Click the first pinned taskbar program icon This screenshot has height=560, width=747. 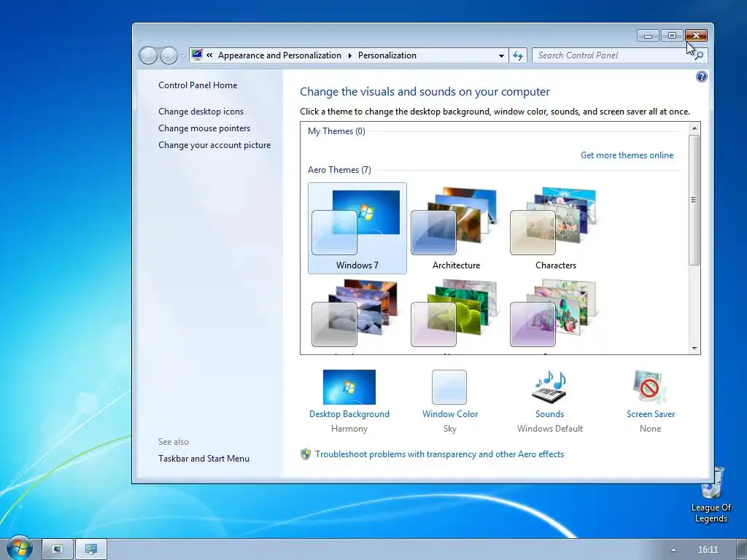click(57, 549)
